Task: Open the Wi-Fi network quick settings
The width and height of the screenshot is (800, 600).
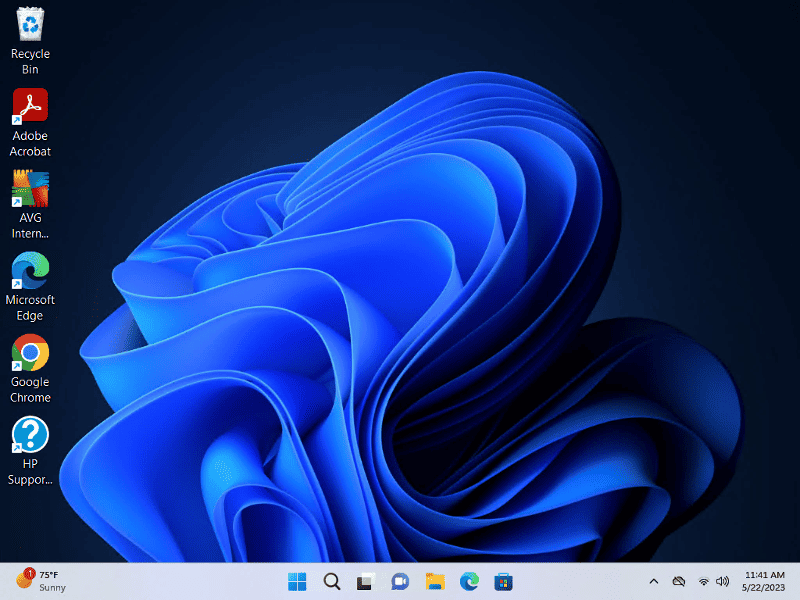Action: [704, 581]
